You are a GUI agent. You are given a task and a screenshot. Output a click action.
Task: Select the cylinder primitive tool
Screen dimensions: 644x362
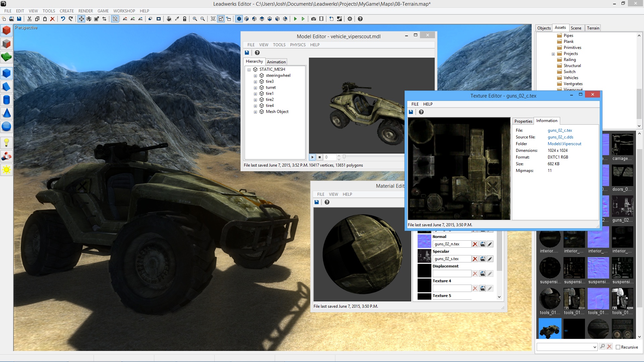6,100
